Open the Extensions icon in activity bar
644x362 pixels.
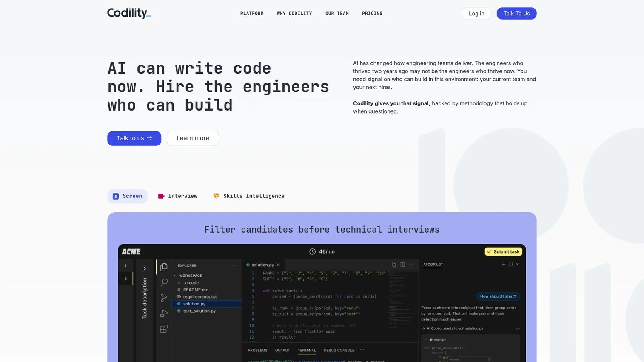coord(164,329)
